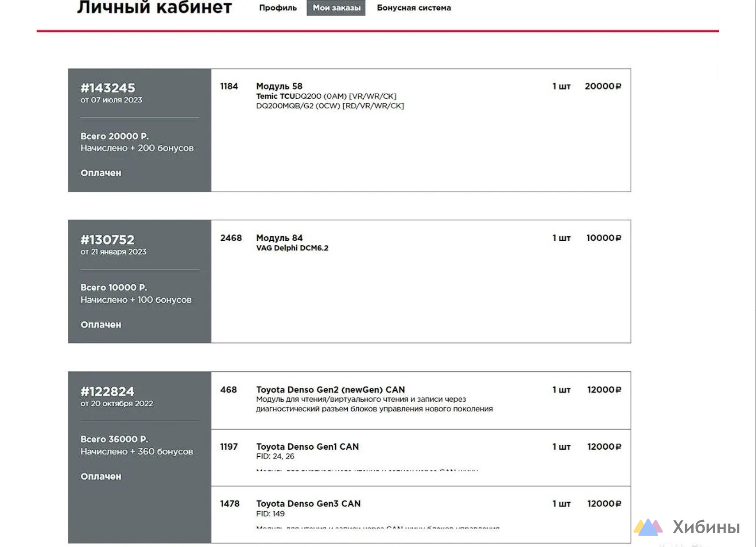Screen dimensions: 756x547
Task: Click the 10000₽ price of Модуль 84
Action: (x=604, y=238)
